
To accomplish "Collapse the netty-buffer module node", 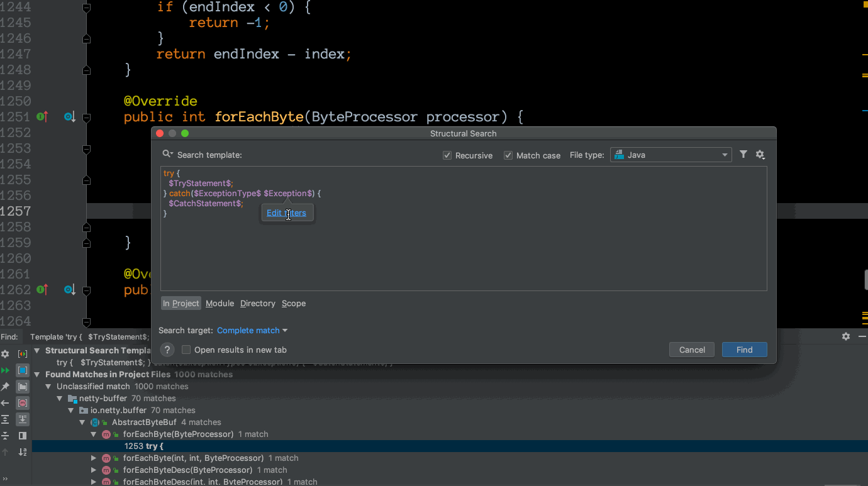I will point(60,398).
